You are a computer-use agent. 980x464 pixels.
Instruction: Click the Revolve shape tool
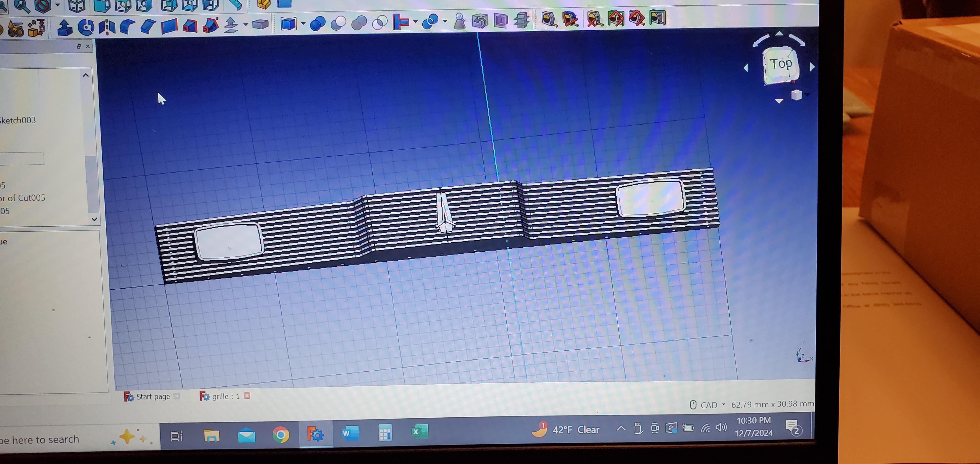point(86,27)
